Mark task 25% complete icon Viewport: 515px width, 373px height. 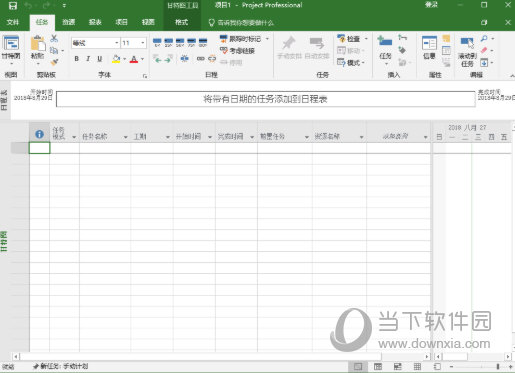click(x=168, y=42)
